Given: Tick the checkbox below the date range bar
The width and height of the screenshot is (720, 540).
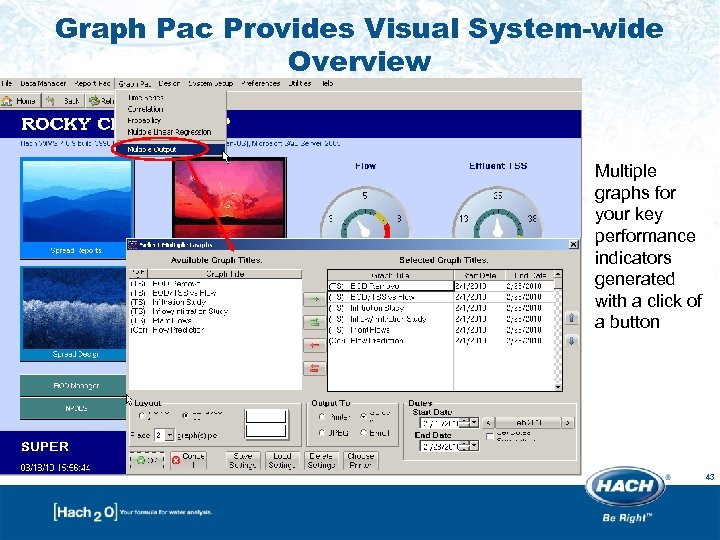Looking at the screenshot, I should click(490, 436).
